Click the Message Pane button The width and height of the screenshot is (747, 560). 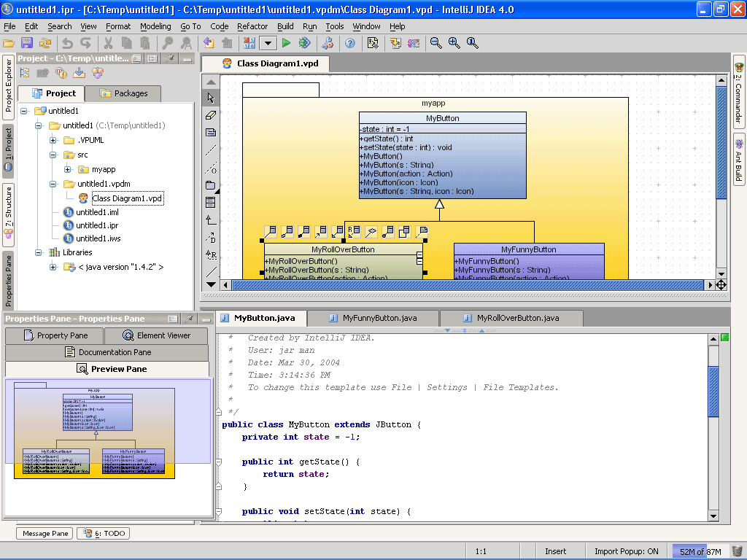click(44, 533)
